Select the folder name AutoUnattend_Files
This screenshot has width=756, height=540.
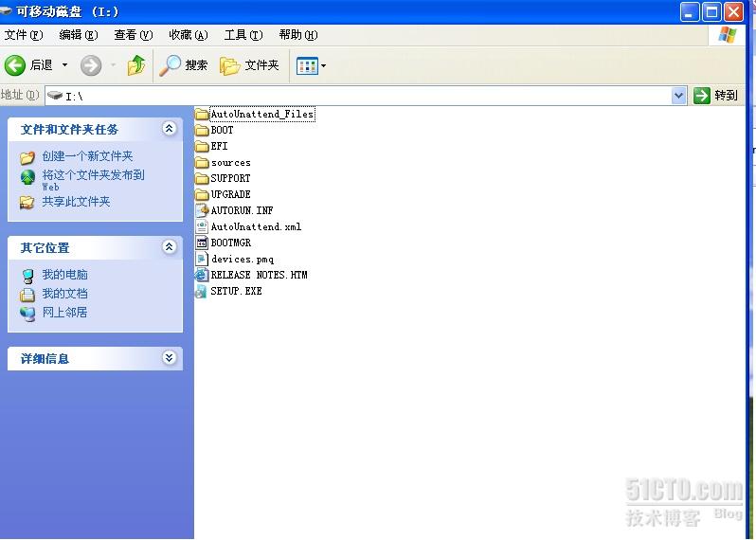[262, 115]
